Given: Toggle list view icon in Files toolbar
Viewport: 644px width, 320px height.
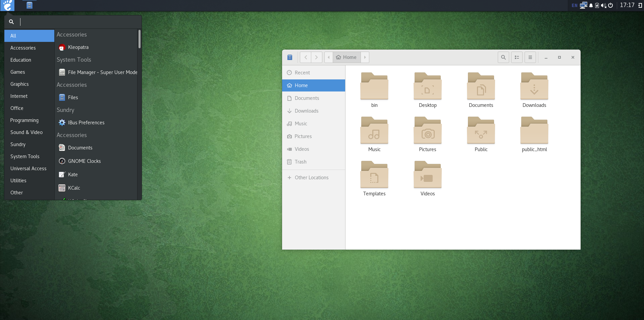Looking at the screenshot, I should click(517, 57).
